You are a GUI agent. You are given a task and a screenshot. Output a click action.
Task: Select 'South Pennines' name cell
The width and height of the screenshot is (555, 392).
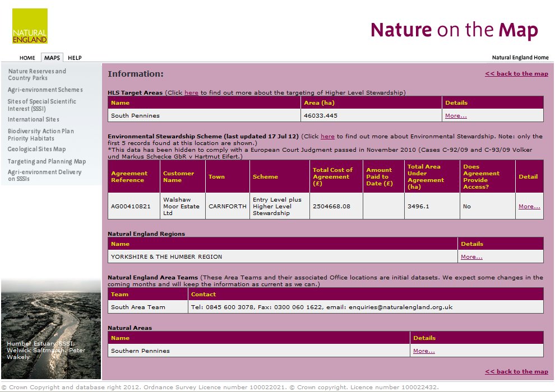pos(204,115)
